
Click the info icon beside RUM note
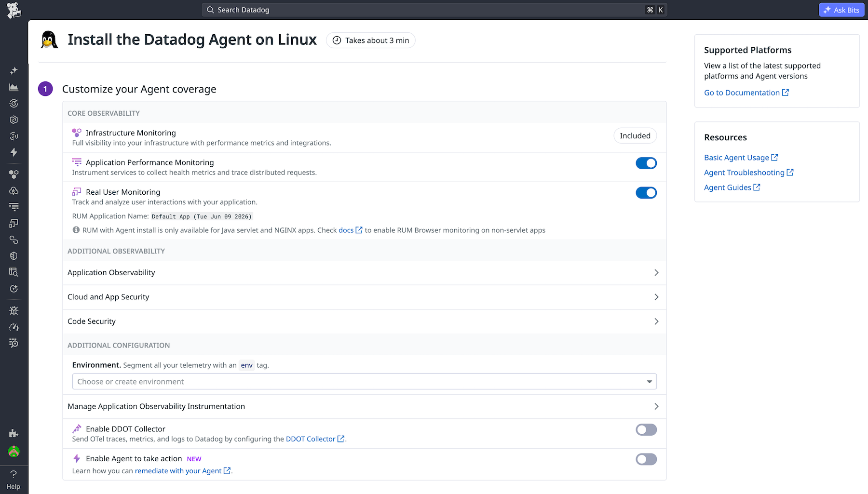[x=76, y=230]
